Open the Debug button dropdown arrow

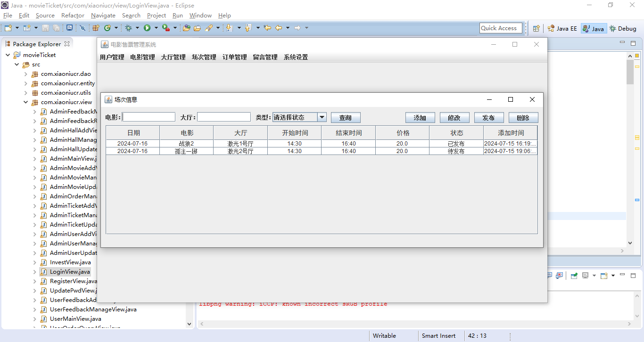(x=137, y=28)
